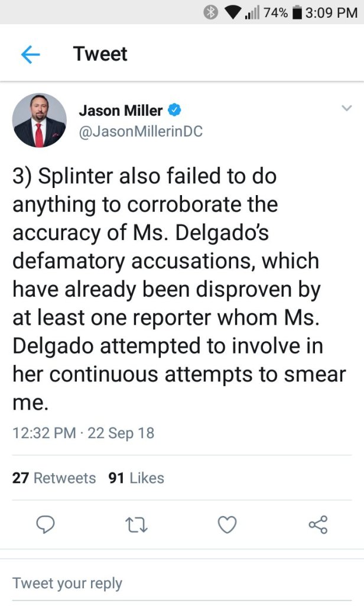364x606 pixels.
Task: Tap the share icon
Action: 318,524
